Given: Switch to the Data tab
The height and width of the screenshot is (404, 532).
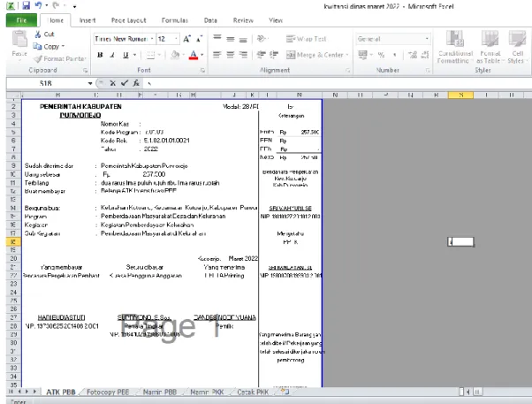Looking at the screenshot, I should click(210, 20).
